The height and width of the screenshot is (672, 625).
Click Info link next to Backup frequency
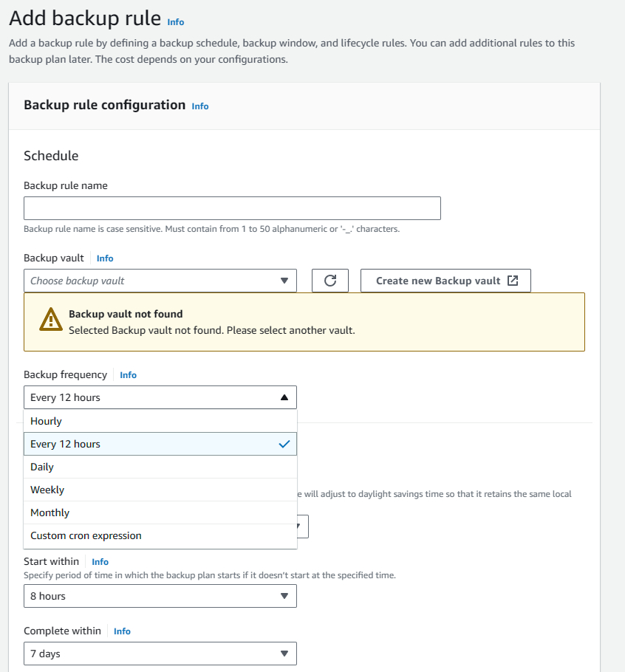tap(129, 375)
